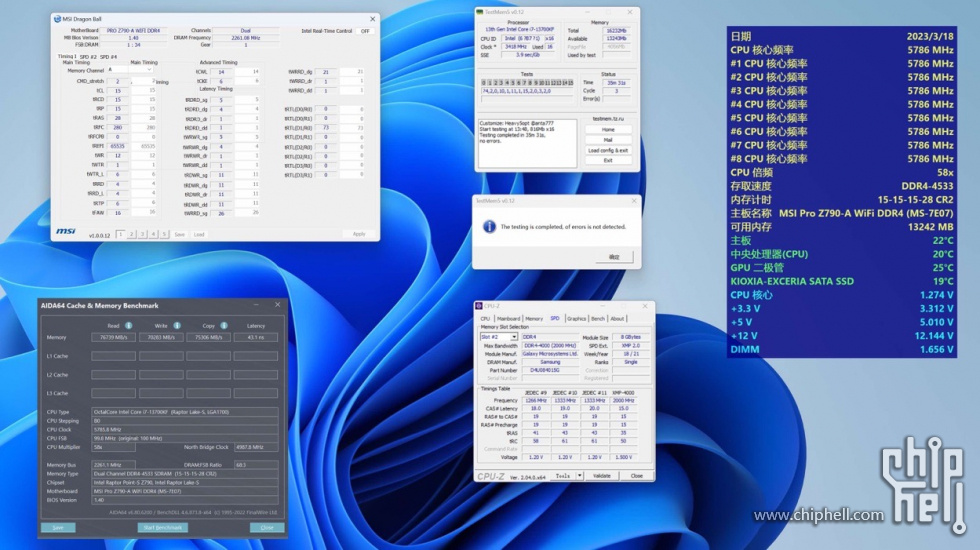Close the TestMem5 completion dialog
The image size is (980, 550).
tap(634, 201)
